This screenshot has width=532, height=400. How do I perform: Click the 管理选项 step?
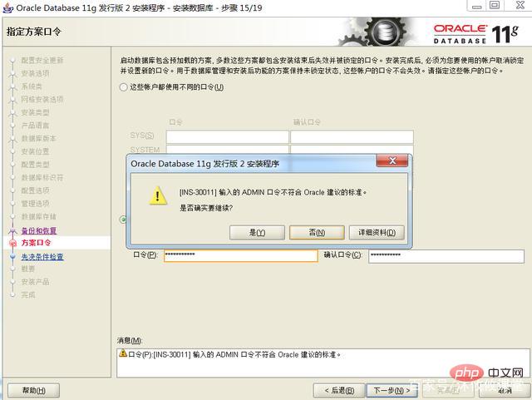click(x=35, y=204)
